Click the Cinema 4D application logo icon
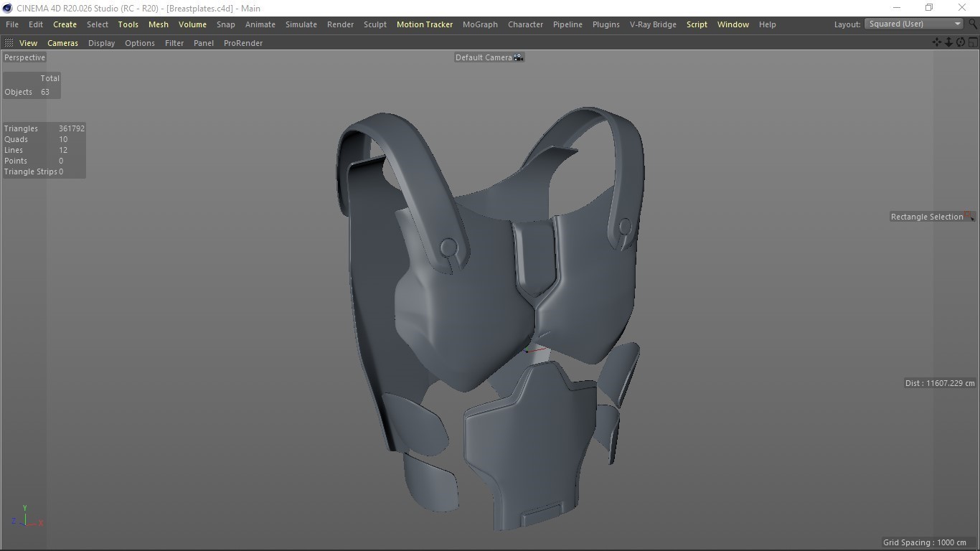This screenshot has width=980, height=551. click(7, 8)
